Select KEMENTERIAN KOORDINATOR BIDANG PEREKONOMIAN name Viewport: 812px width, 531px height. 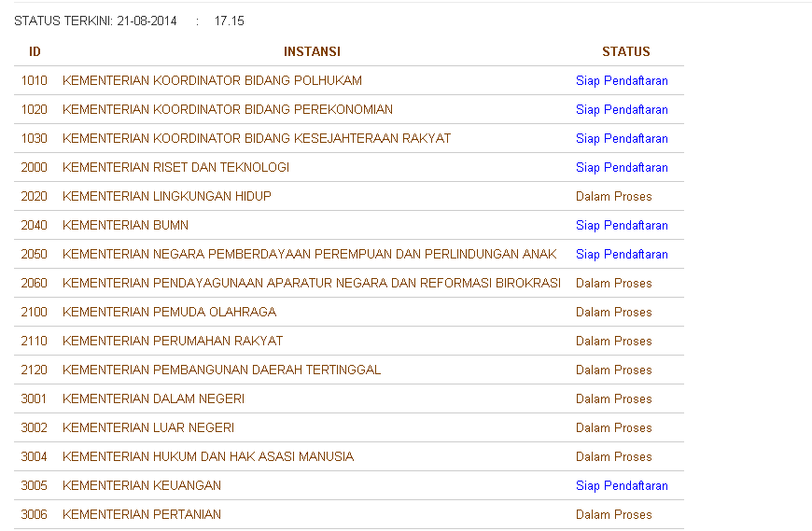228,110
